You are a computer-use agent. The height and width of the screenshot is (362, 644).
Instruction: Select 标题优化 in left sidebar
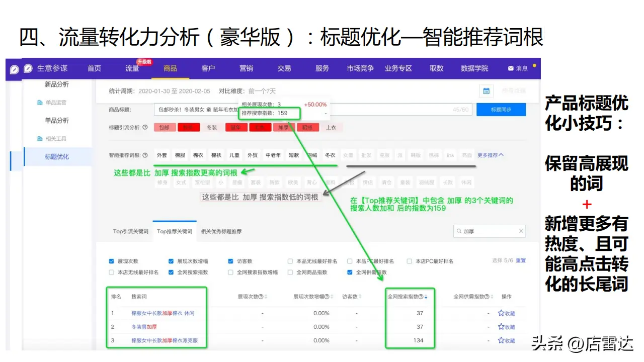point(57,157)
